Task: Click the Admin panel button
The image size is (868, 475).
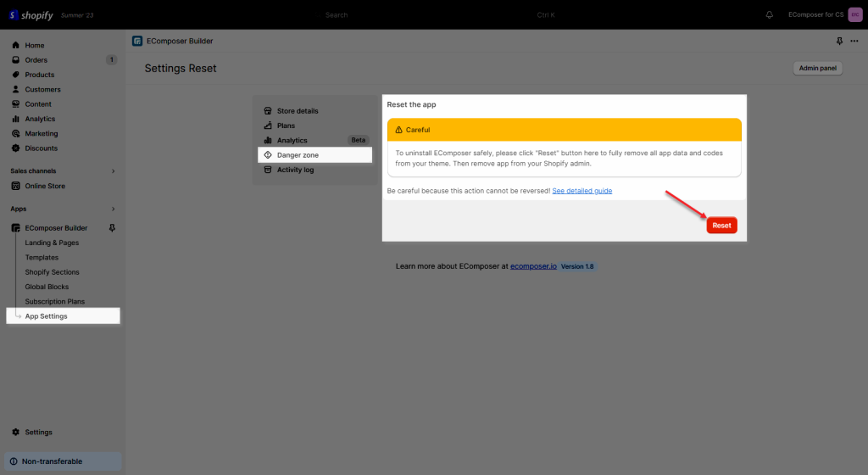Action: click(818, 68)
